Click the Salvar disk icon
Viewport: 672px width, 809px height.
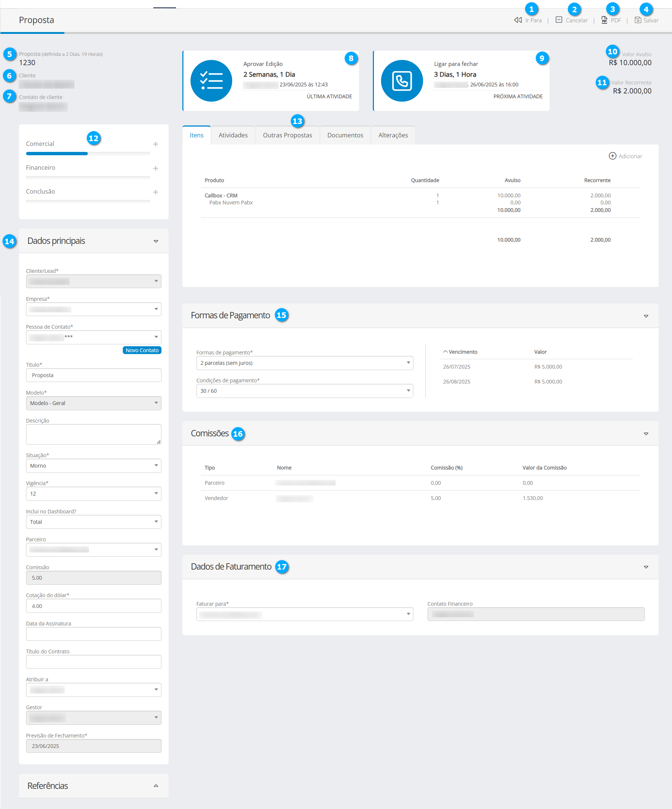[x=638, y=20]
